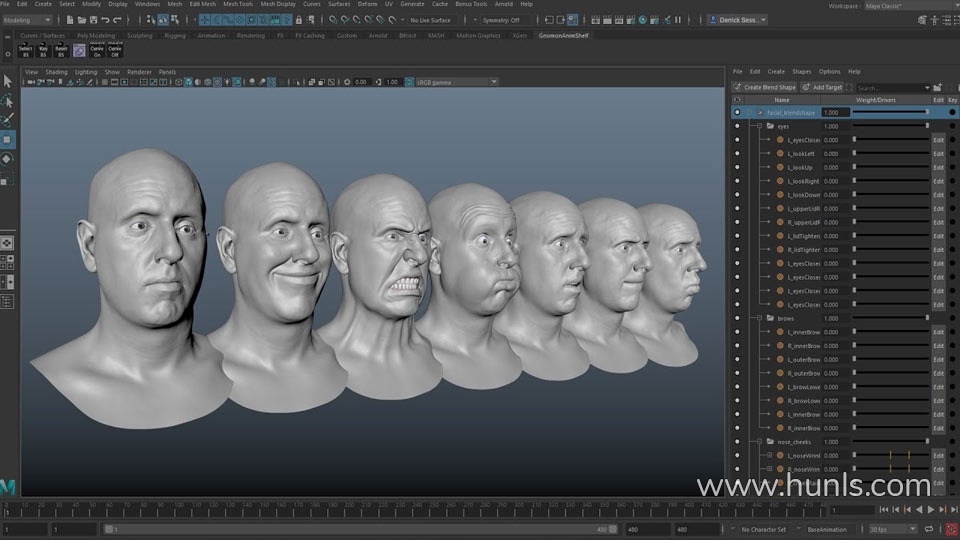Click the New Scene icon
The width and height of the screenshot is (960, 540).
68,20
